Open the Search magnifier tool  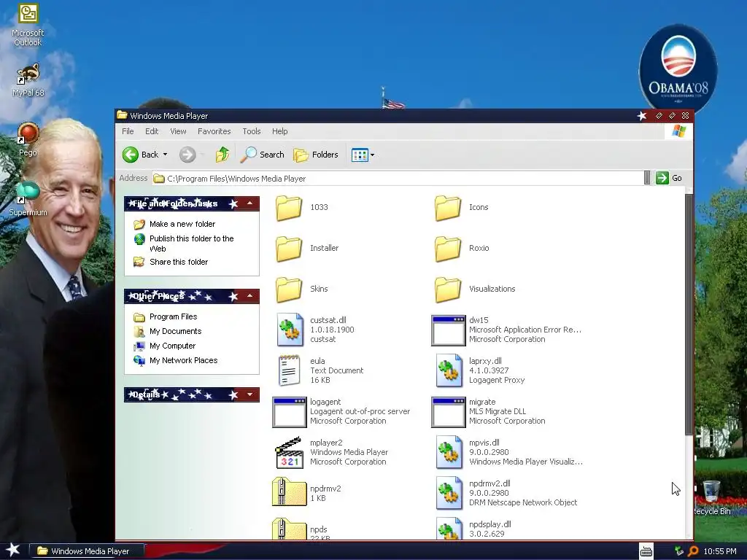[262, 155]
